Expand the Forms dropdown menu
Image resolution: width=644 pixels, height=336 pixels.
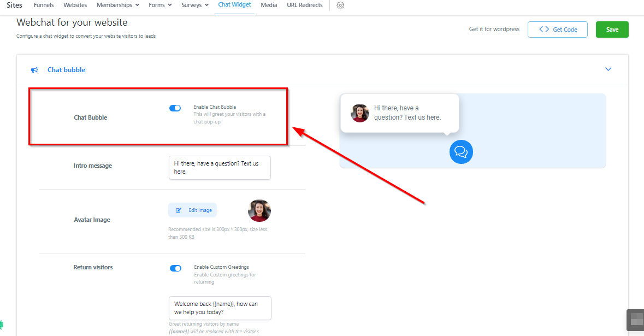[x=160, y=5]
